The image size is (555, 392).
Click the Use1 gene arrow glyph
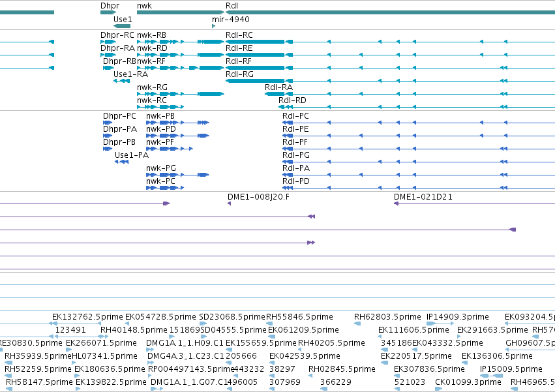122,26
